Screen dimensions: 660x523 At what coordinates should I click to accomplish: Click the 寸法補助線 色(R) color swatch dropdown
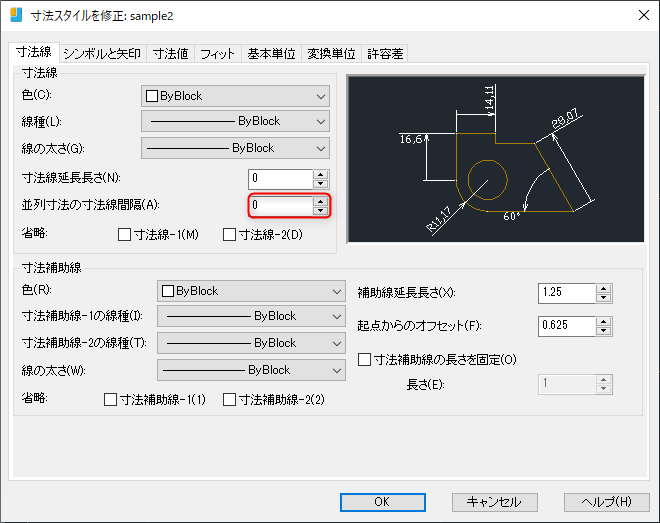[x=251, y=291]
